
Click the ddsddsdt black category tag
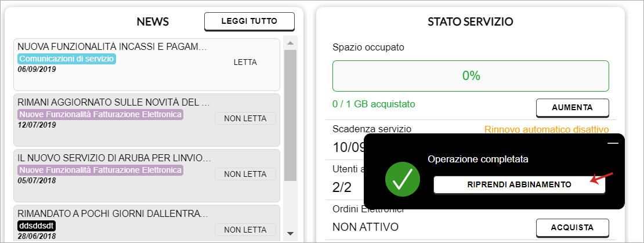point(37,226)
